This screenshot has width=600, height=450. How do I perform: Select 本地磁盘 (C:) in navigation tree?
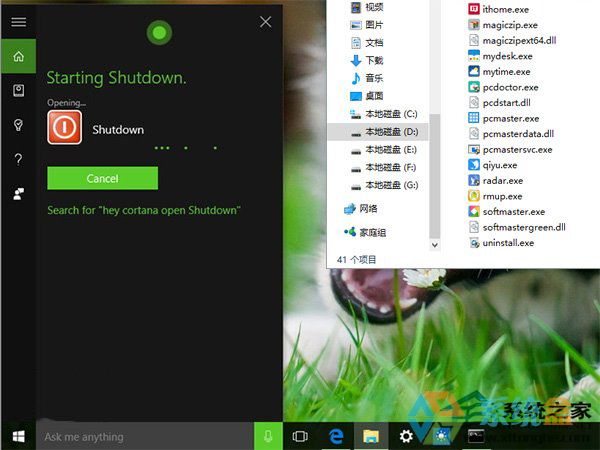384,114
